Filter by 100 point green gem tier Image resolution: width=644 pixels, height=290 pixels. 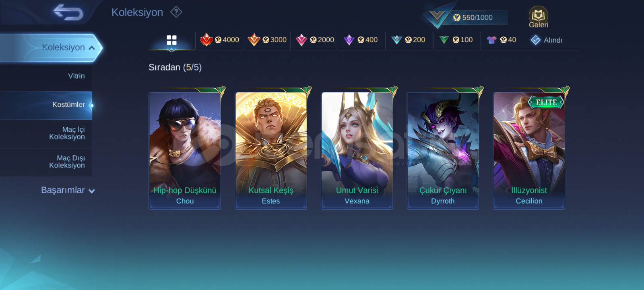point(456,40)
